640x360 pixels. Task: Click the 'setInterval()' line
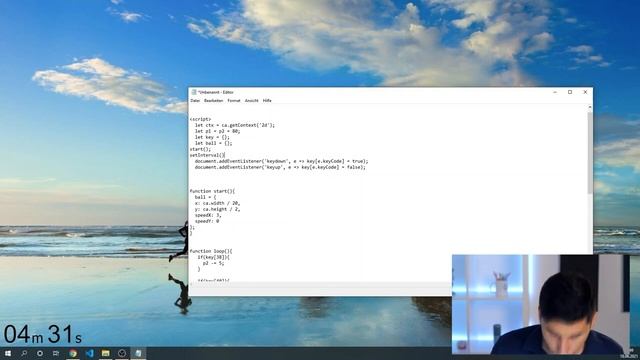tap(207, 155)
